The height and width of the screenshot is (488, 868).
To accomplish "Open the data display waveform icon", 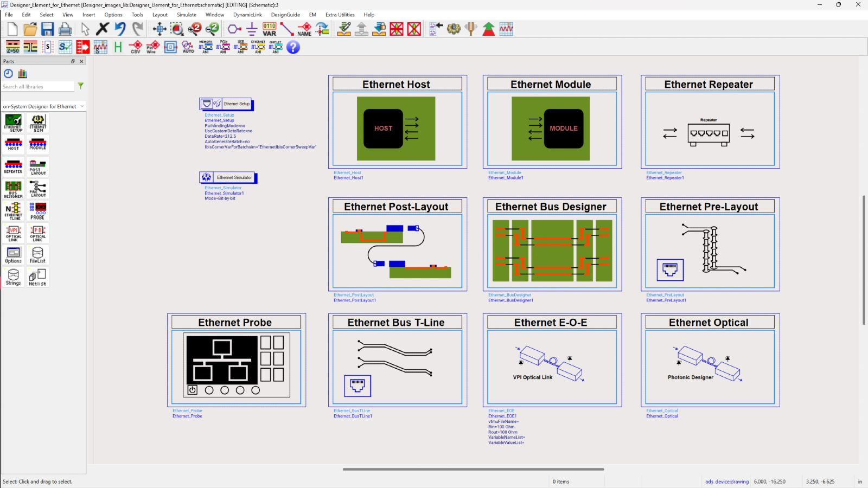I will (506, 29).
